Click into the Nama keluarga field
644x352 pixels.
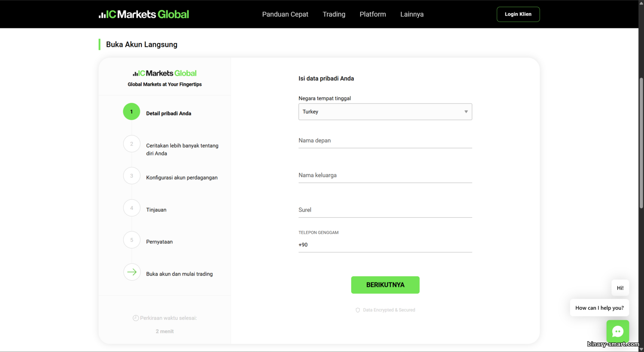[385, 176]
